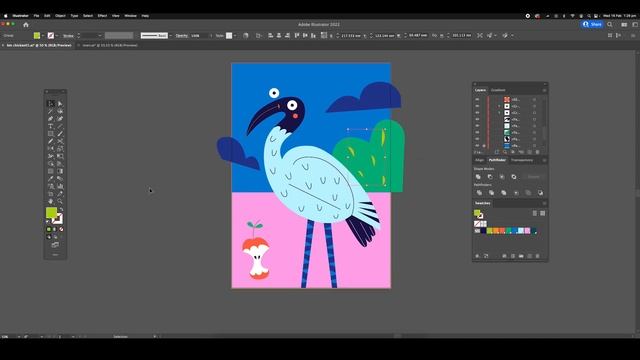Click Exclude in Pathfinder Shape Modes
The width and height of the screenshot is (640, 360).
[x=513, y=177]
